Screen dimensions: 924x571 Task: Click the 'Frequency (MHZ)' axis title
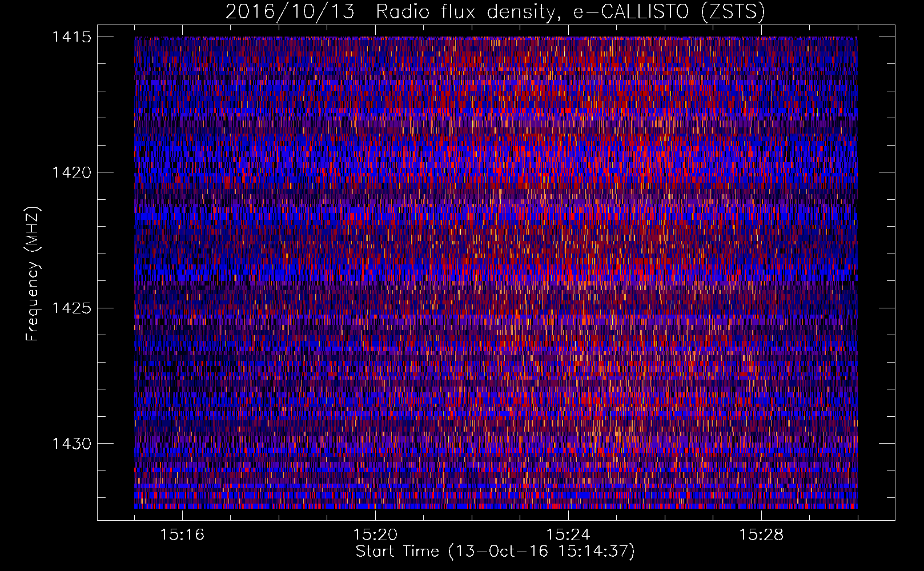coord(32,274)
